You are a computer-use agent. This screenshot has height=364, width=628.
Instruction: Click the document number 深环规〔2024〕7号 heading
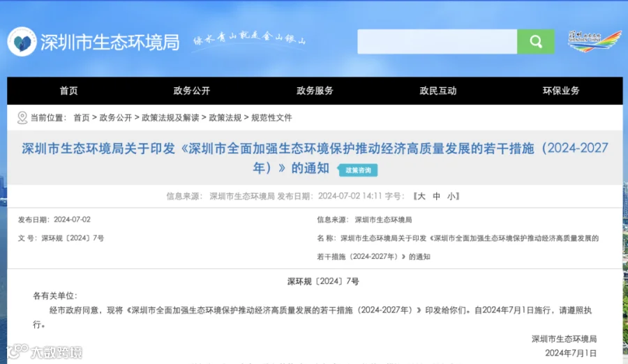pyautogui.click(x=323, y=282)
